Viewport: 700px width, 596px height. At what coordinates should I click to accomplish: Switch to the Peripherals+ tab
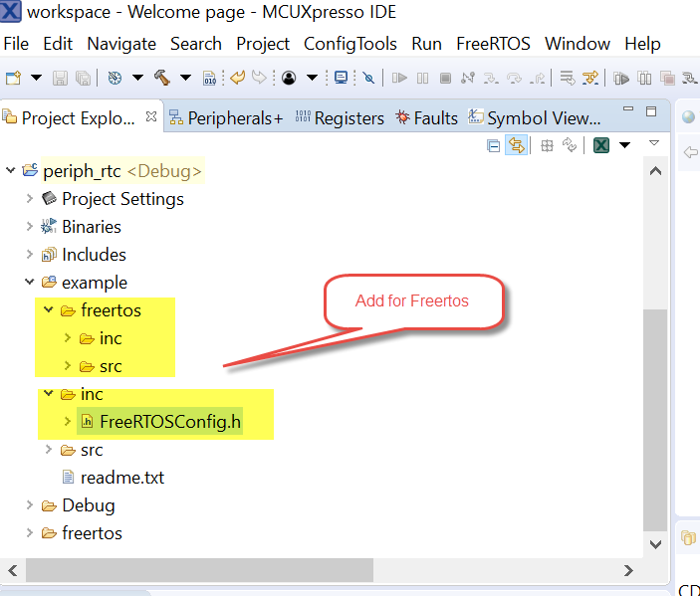pos(226,118)
